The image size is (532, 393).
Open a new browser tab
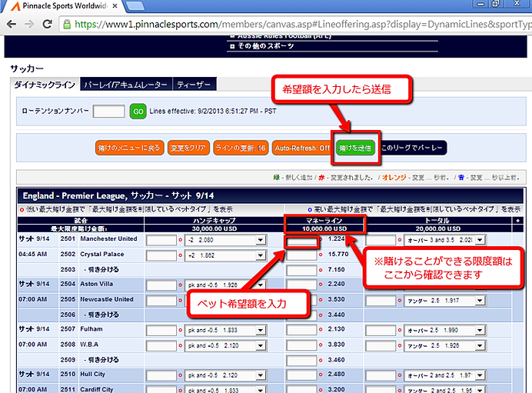coord(135,6)
